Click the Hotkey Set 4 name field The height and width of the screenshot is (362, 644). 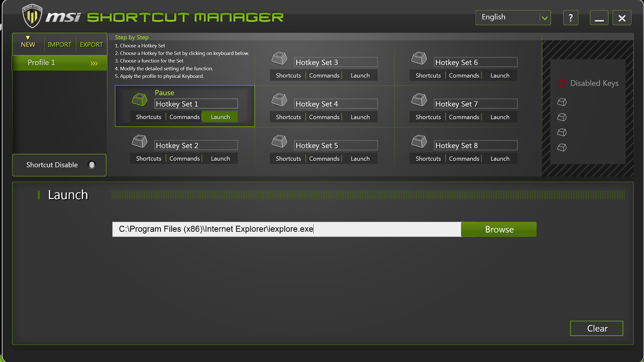point(336,104)
